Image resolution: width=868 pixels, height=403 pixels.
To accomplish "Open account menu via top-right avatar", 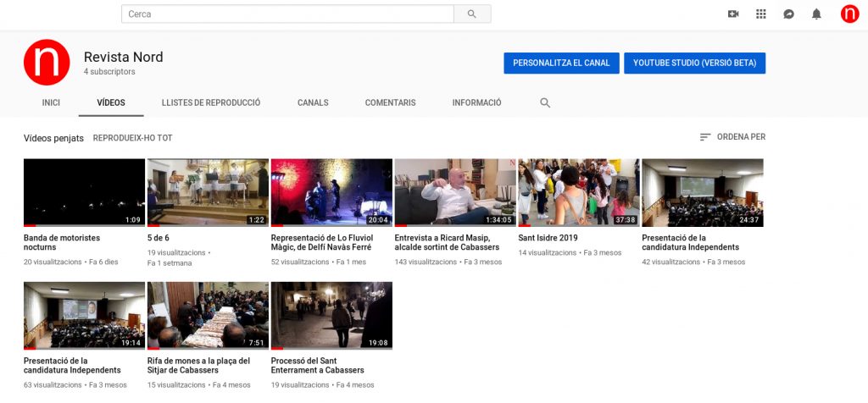I will pos(849,14).
